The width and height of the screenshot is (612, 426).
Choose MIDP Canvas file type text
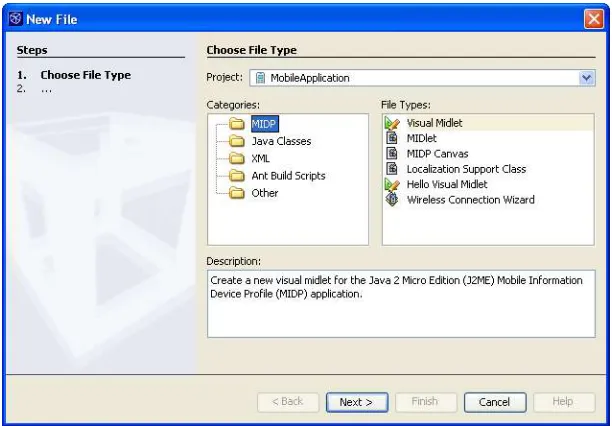[x=437, y=153]
